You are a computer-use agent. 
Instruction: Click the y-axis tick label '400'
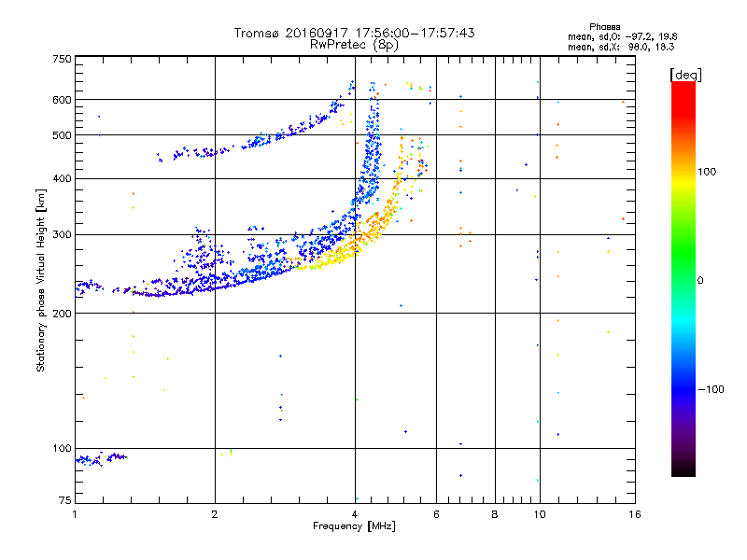coord(62,178)
